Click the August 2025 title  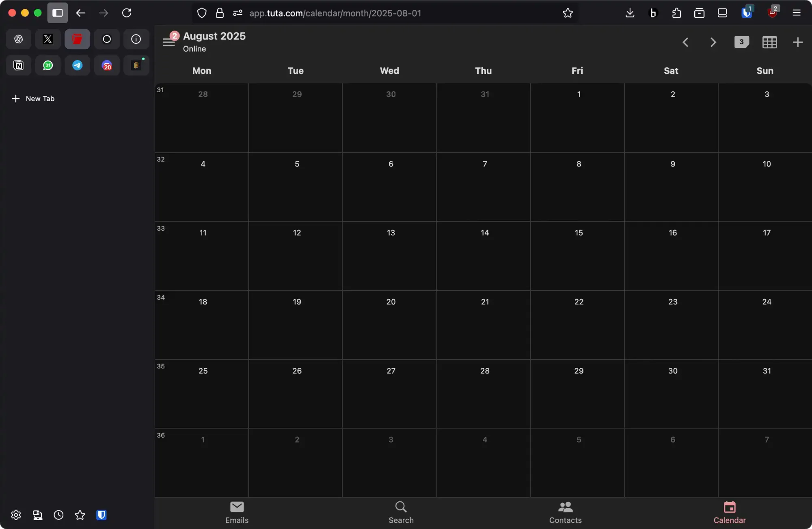point(214,36)
